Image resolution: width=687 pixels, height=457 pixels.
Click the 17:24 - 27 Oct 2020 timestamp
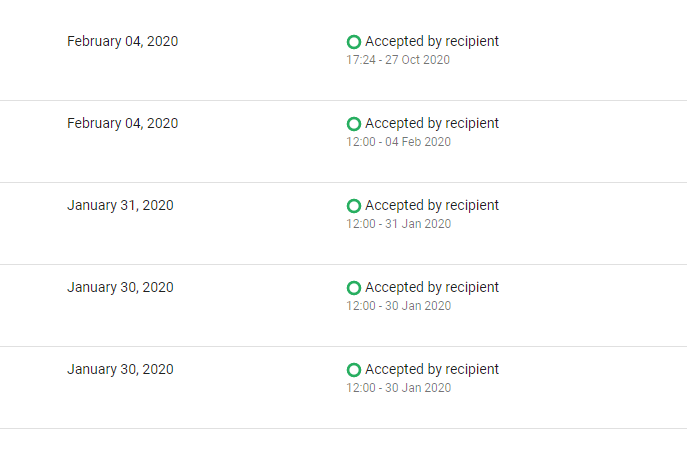point(398,60)
